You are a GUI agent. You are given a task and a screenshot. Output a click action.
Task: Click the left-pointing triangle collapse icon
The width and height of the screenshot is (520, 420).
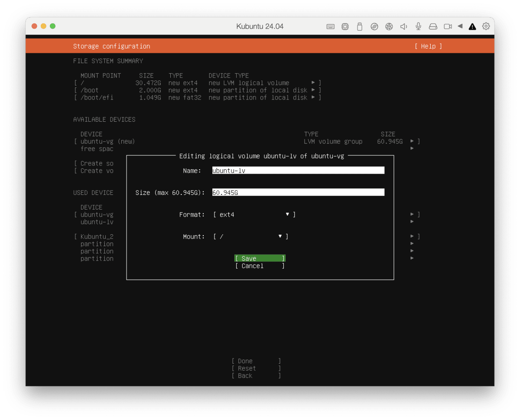point(460,26)
